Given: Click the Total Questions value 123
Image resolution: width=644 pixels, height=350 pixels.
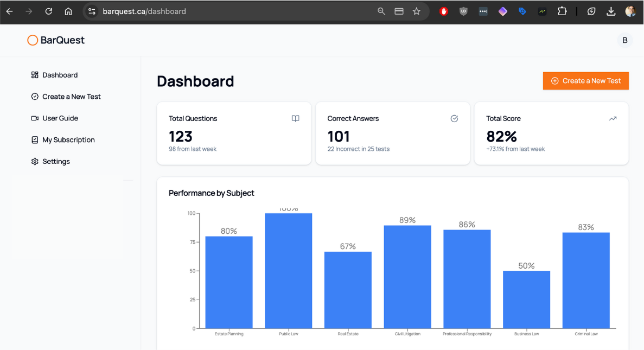Looking at the screenshot, I should pyautogui.click(x=181, y=136).
